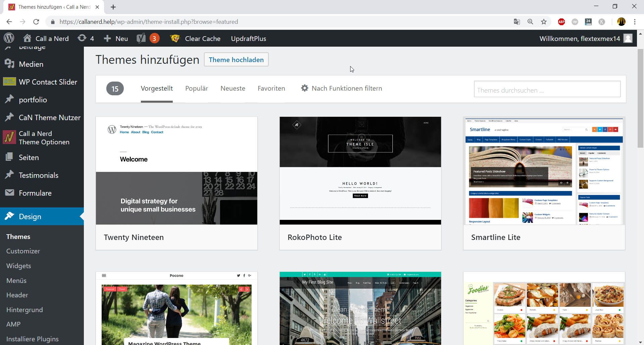Switch to the Vorgestellt tab
This screenshot has height=345, width=644.
pyautogui.click(x=157, y=88)
